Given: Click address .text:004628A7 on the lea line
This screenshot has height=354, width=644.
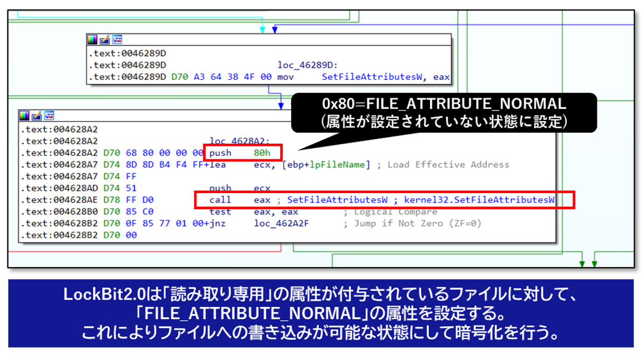Looking at the screenshot, I should (x=59, y=165).
